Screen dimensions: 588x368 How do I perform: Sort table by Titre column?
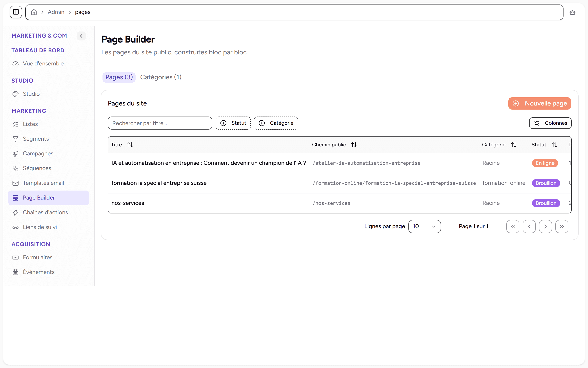(122, 145)
